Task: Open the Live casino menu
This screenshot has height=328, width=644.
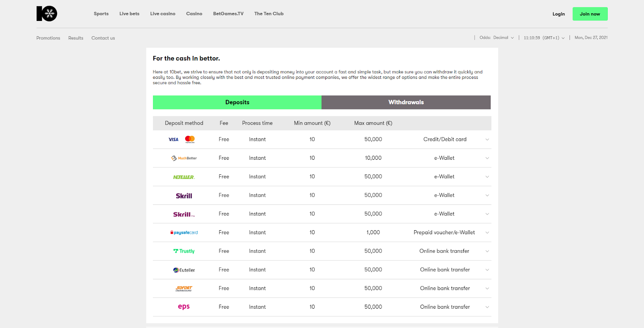Action: tap(163, 14)
